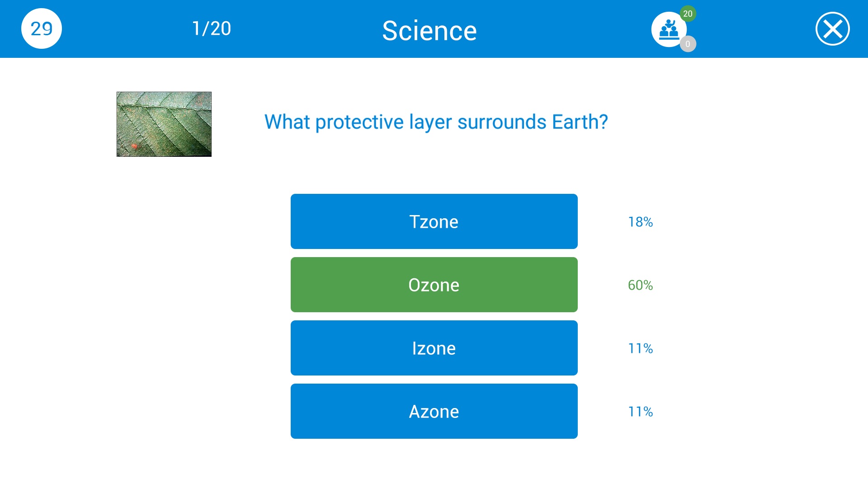The width and height of the screenshot is (868, 488).
Task: Click the 11% result beside Azone
Action: click(640, 412)
